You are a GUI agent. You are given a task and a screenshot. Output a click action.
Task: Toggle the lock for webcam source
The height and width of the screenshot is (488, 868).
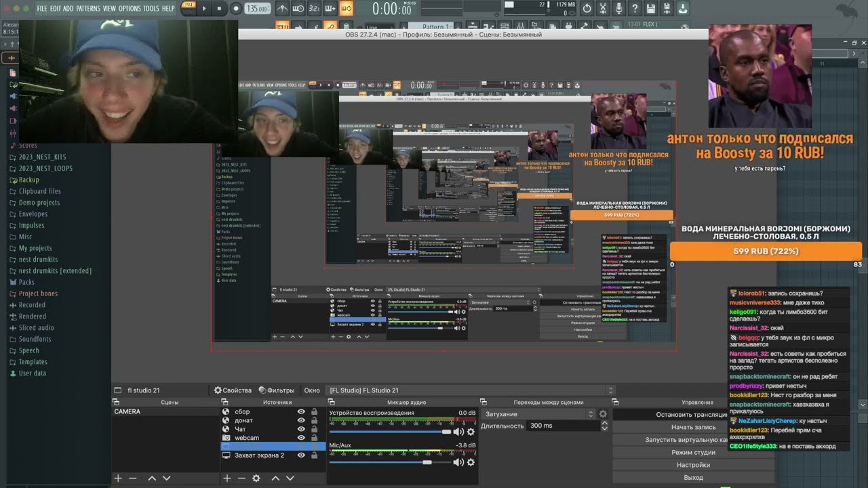point(314,438)
